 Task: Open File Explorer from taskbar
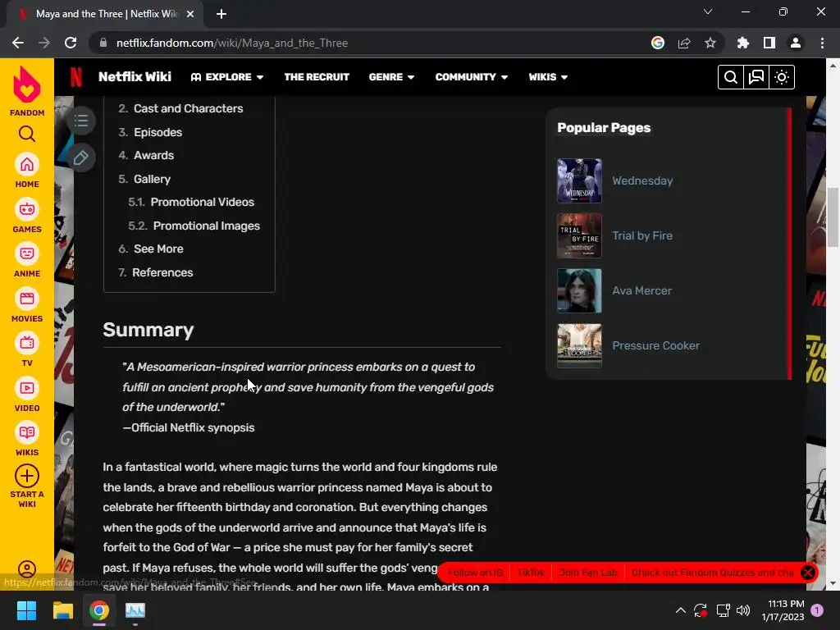pyautogui.click(x=62, y=610)
